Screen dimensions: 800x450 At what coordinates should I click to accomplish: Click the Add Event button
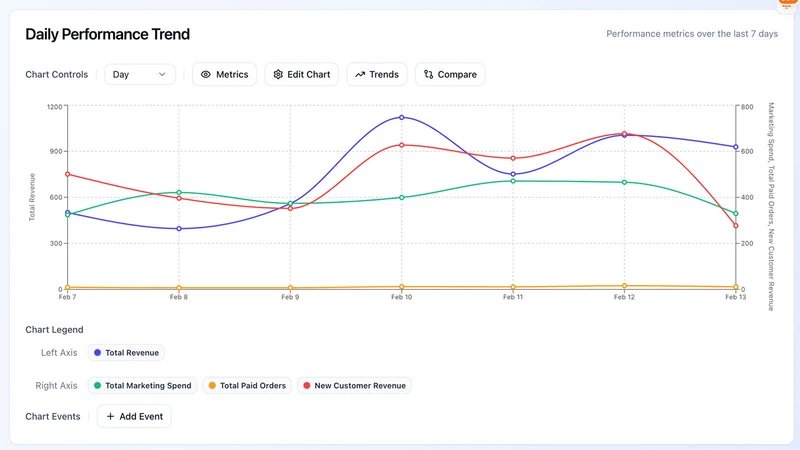click(134, 416)
